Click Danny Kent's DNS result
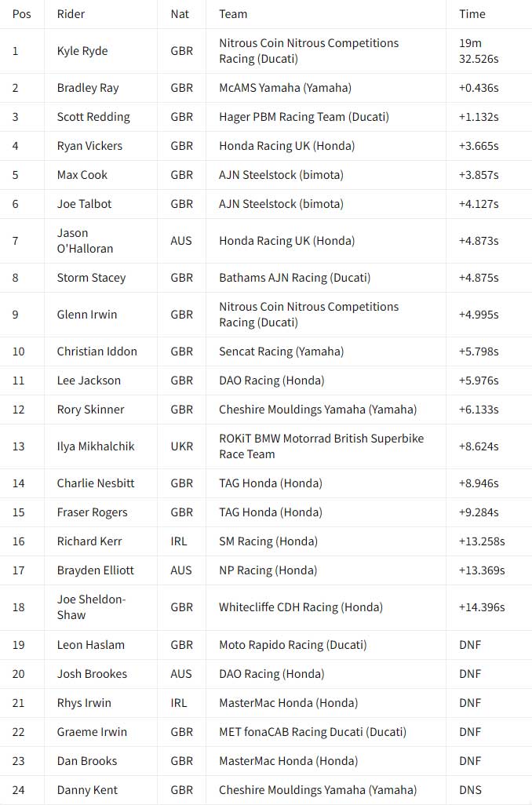 (470, 790)
